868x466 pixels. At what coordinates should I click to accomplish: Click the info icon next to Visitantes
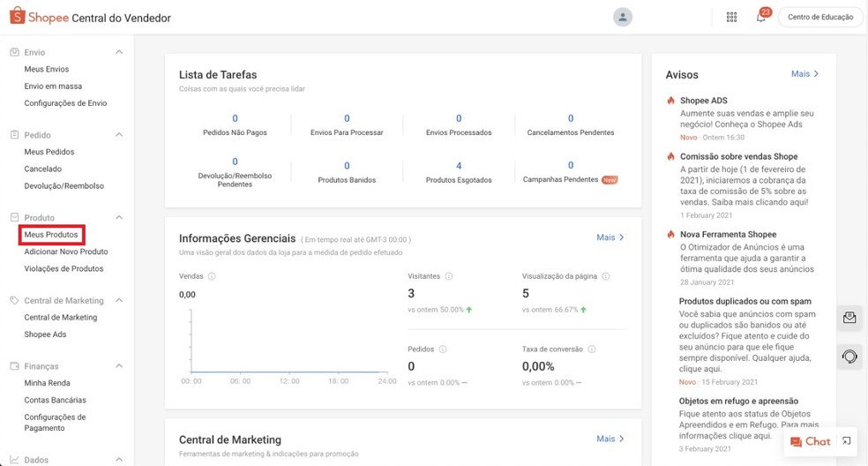(449, 276)
